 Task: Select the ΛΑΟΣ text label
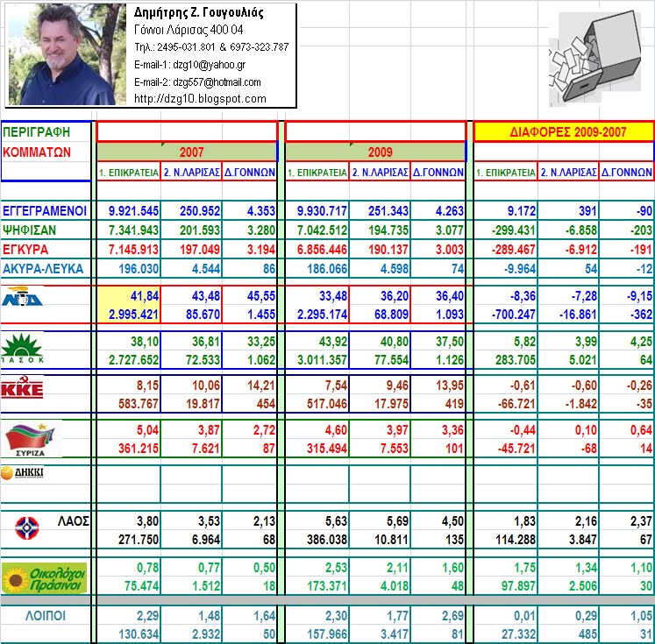(x=74, y=521)
